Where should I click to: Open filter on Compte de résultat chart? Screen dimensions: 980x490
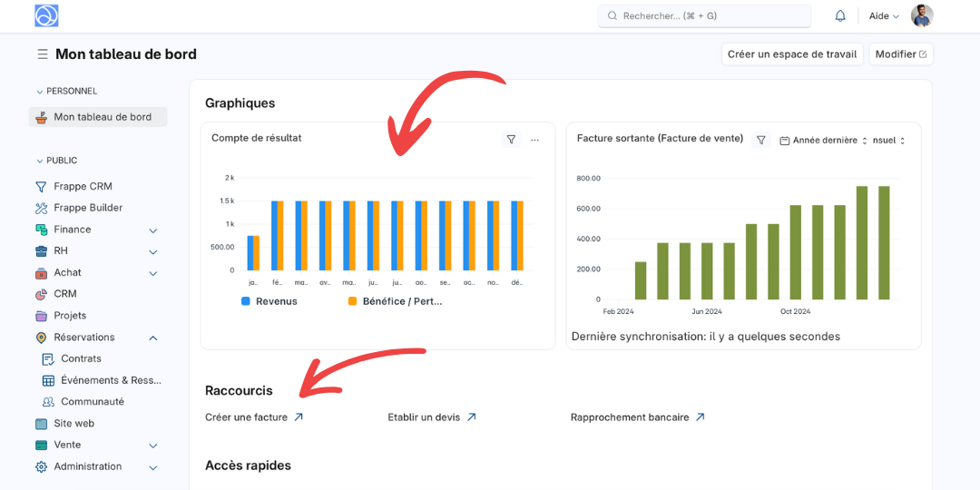click(x=511, y=140)
